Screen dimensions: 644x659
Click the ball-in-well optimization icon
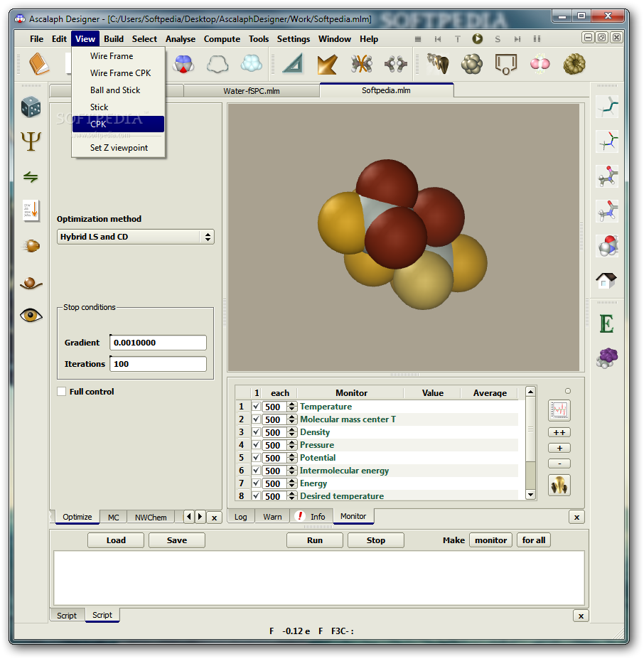[31, 283]
